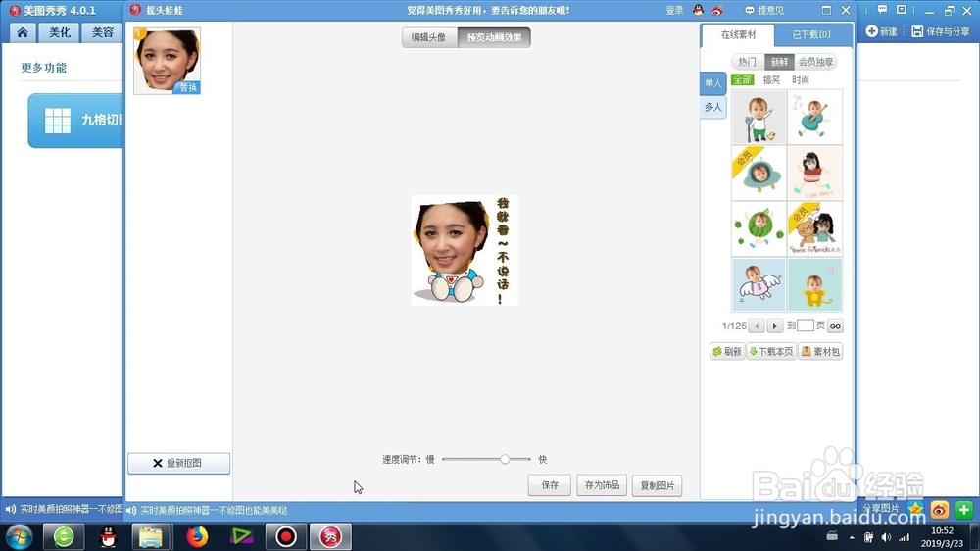Open the home icon in the main window
The height and width of the screenshot is (551, 980).
[23, 32]
